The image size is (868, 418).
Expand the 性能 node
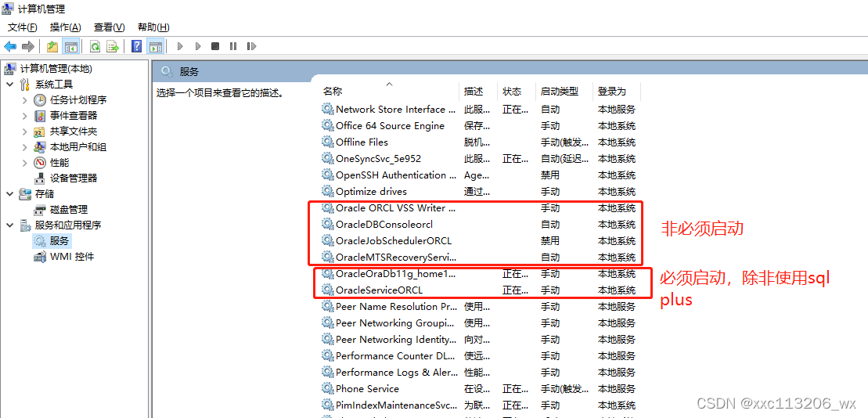point(24,163)
